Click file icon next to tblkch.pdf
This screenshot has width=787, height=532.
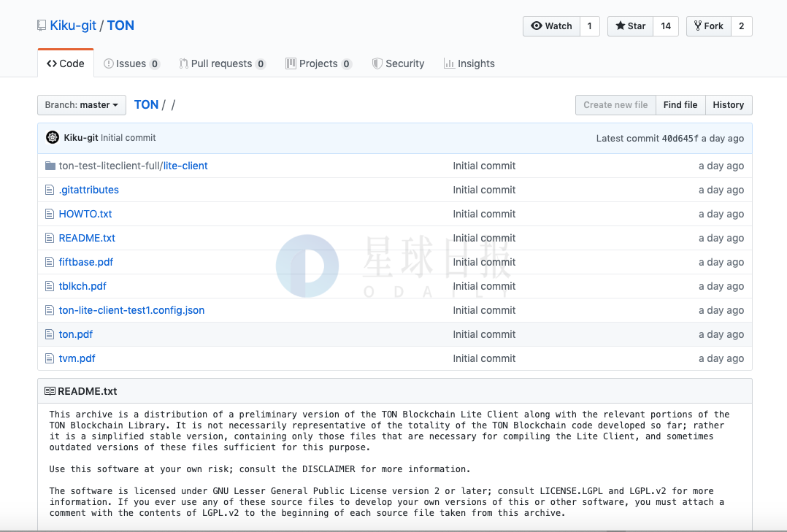49,286
